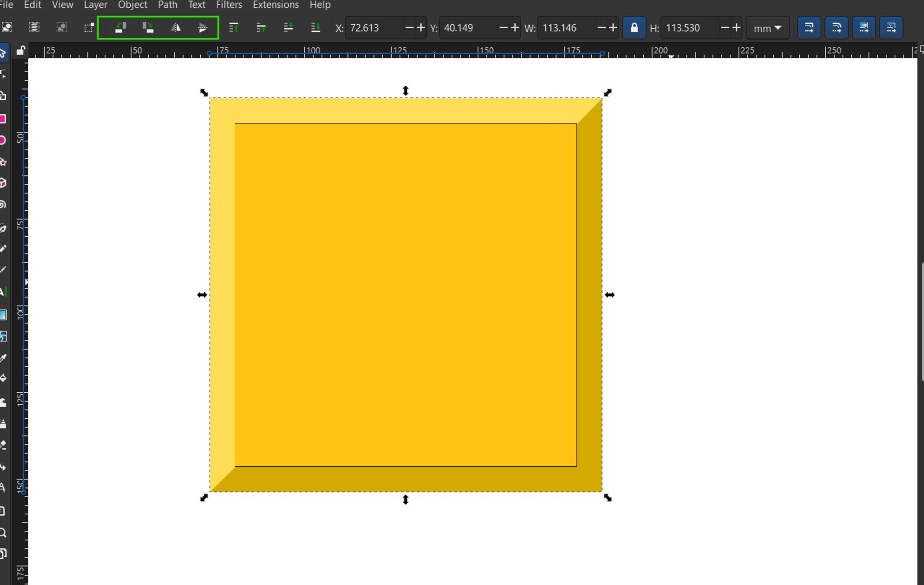Select the Dropper color picker tool
The height and width of the screenshot is (585, 924).
[x=3, y=358]
